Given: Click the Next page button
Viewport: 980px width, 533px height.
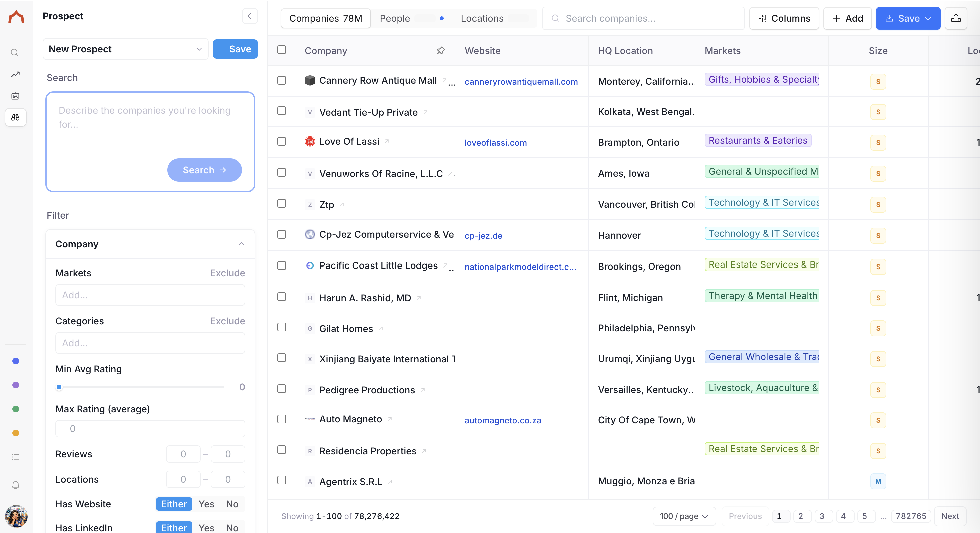Looking at the screenshot, I should [x=950, y=516].
